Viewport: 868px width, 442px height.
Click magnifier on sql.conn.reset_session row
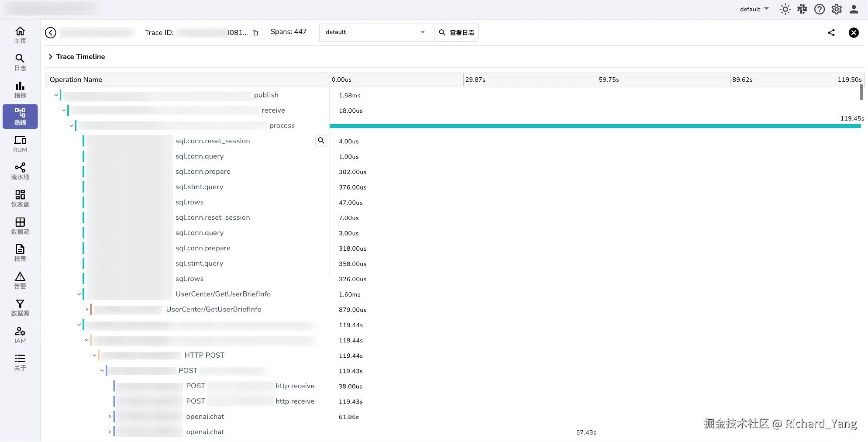[x=321, y=141]
